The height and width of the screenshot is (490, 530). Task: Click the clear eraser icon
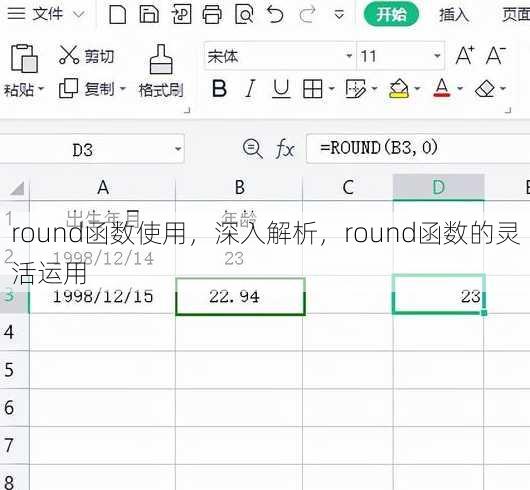485,89
